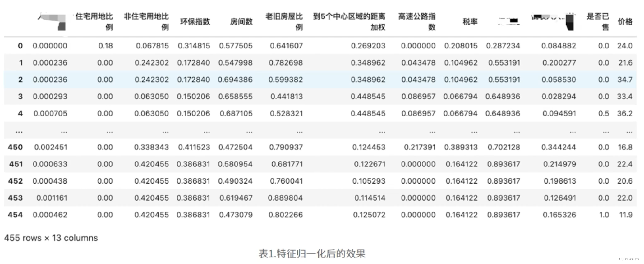
Task: Select cell value 0.269203
Action: pos(368,46)
